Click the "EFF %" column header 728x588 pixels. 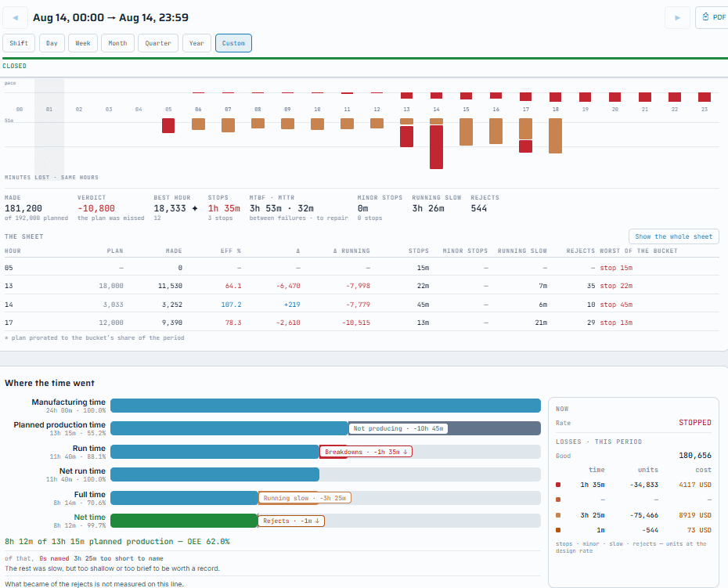point(231,251)
